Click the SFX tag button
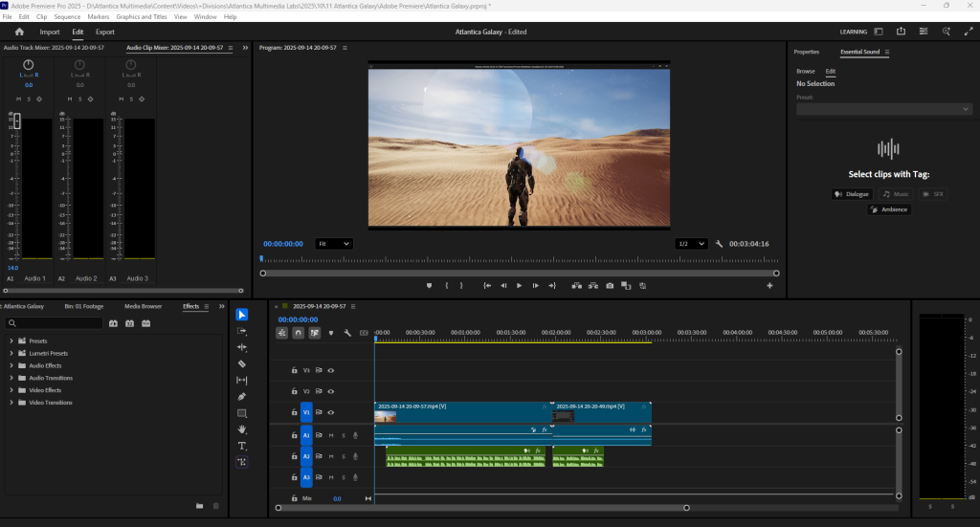The height and width of the screenshot is (527, 980). coord(933,194)
